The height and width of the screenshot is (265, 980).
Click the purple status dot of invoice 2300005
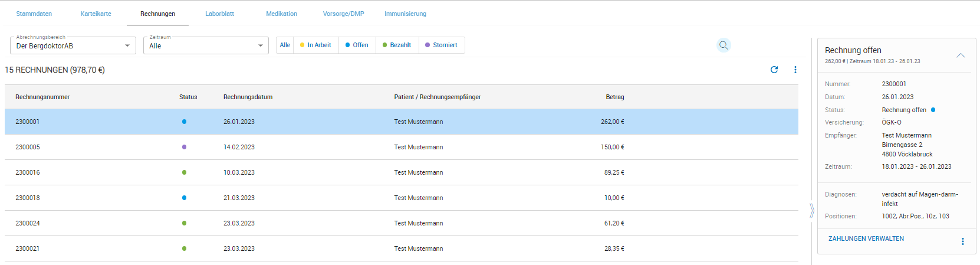184,147
